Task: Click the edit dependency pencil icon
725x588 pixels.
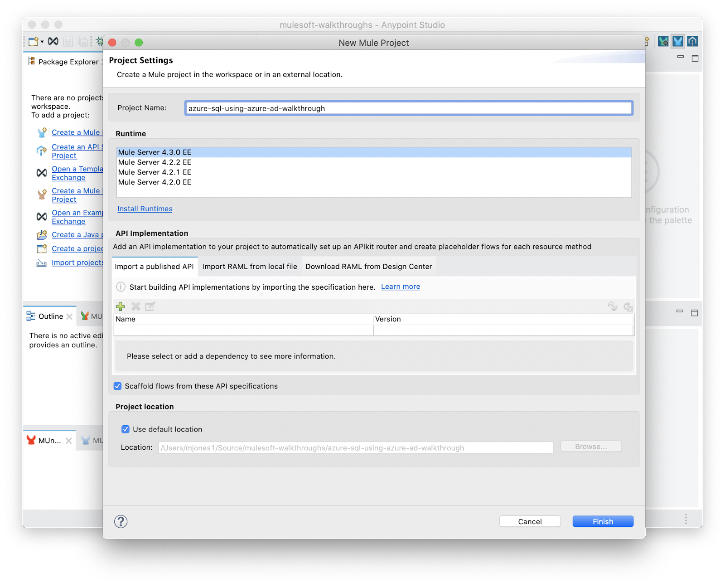Action: coord(150,306)
